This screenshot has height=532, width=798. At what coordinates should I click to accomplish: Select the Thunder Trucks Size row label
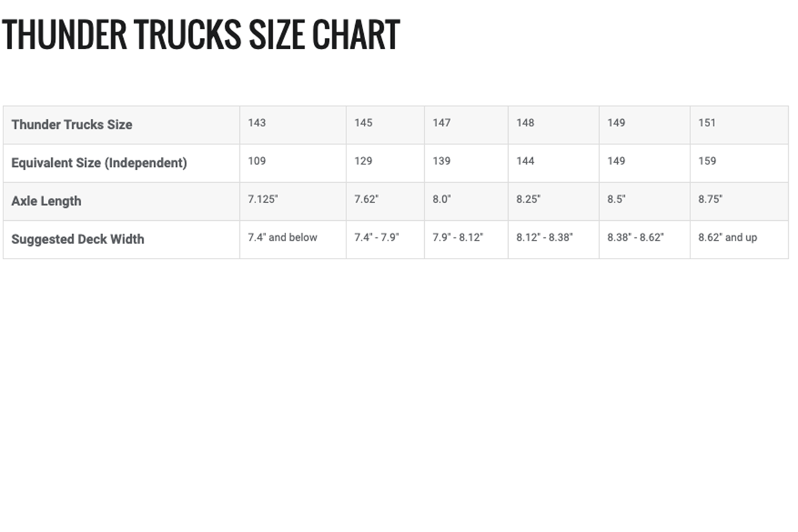coord(72,124)
